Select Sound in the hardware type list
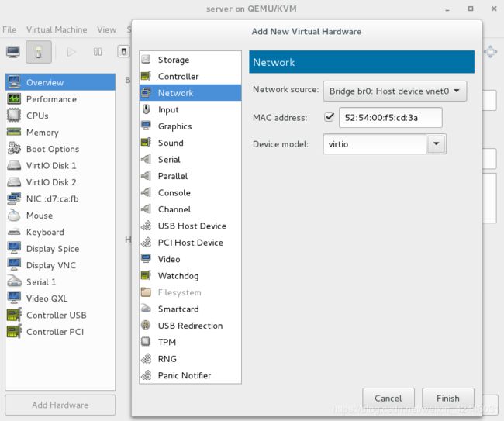 [x=190, y=143]
